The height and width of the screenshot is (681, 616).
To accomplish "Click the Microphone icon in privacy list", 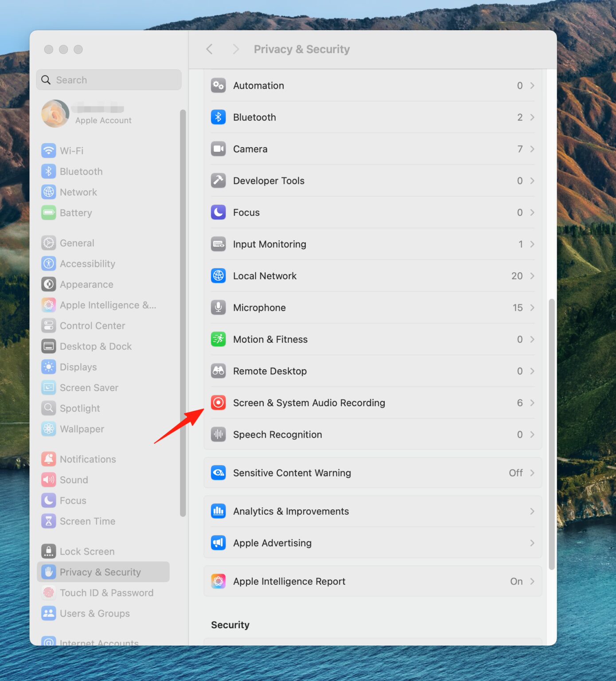I will coord(218,308).
